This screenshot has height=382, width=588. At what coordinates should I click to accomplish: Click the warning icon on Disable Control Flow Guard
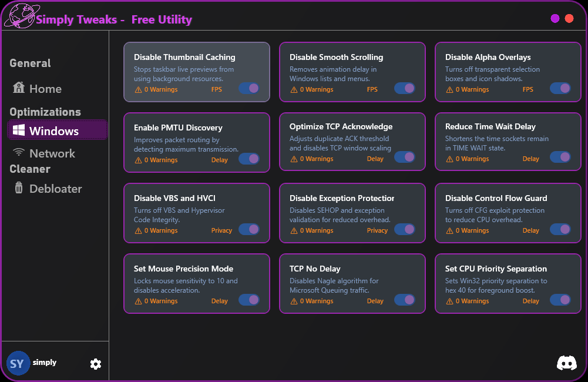[x=449, y=231]
